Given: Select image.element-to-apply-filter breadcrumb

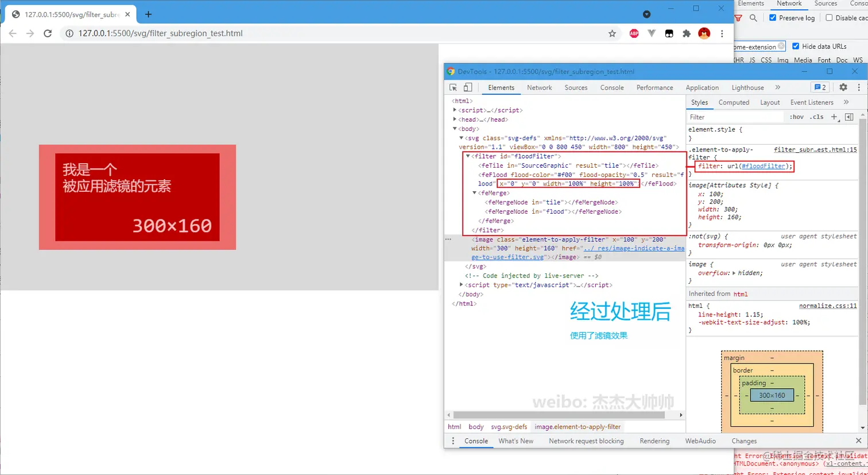Looking at the screenshot, I should pos(578,427).
